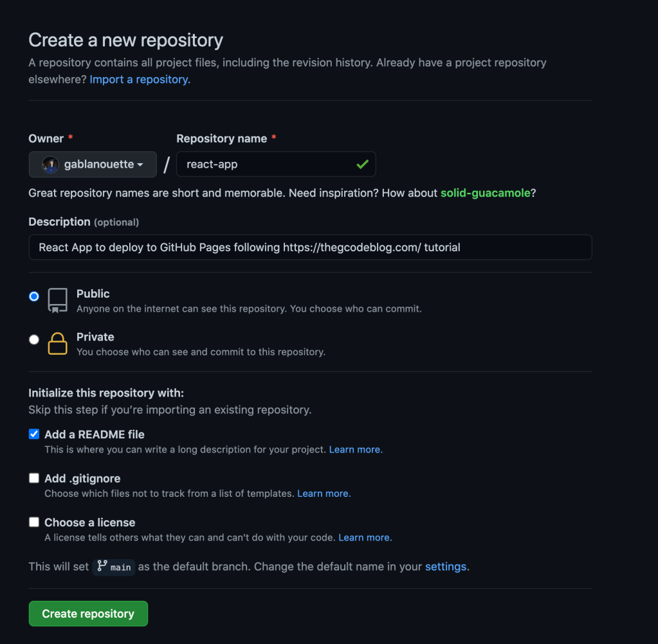
Task: Open the Owner dropdown for gablanouette
Action: coord(93,165)
